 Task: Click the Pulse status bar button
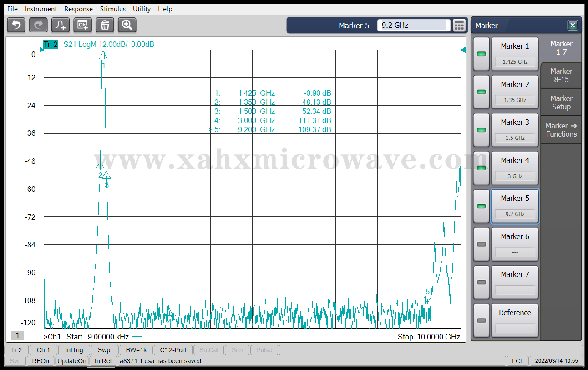[264, 350]
